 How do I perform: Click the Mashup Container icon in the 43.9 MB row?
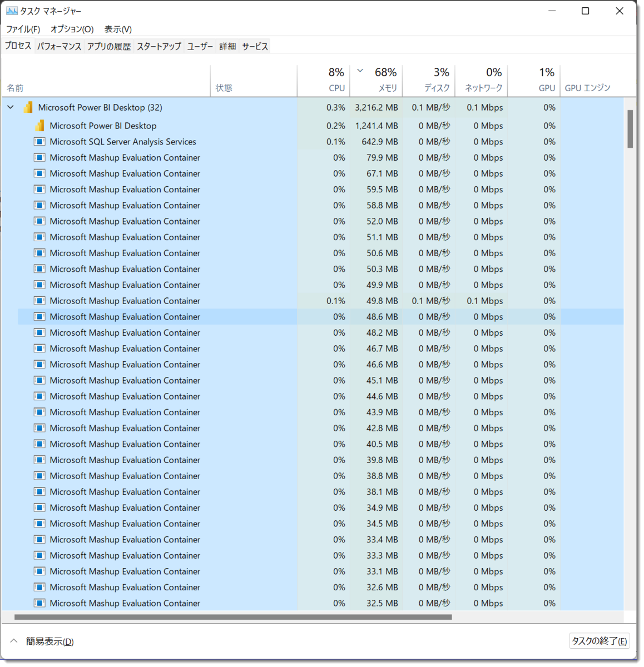39,412
